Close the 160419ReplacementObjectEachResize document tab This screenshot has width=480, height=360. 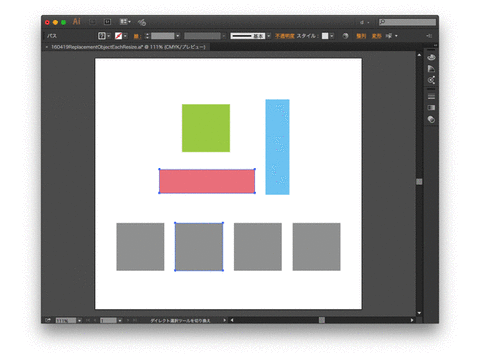tap(47, 47)
